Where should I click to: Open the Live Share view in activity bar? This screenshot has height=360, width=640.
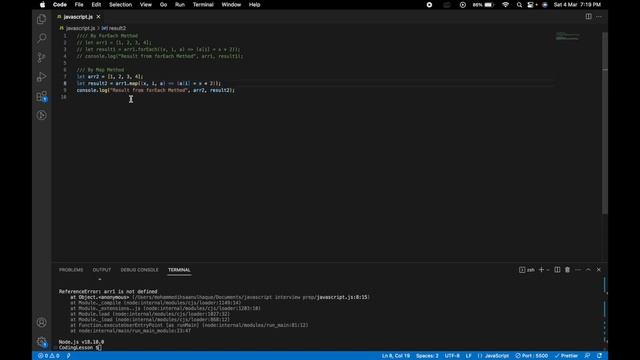41,116
